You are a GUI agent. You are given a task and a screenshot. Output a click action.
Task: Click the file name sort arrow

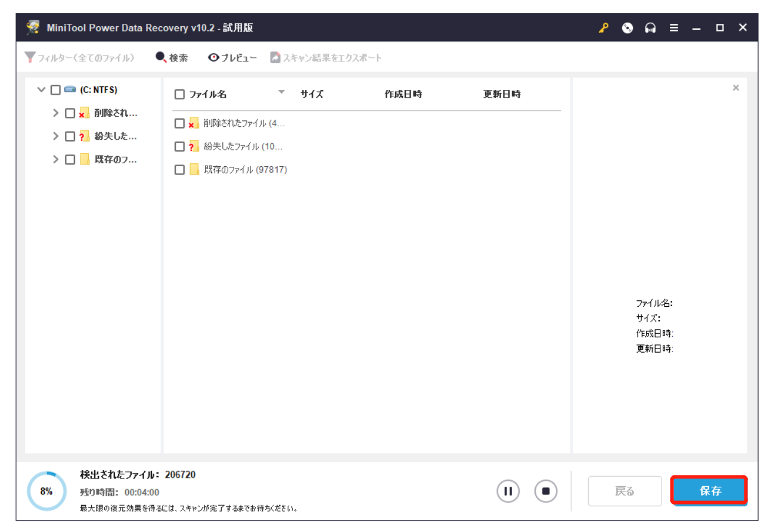point(282,92)
